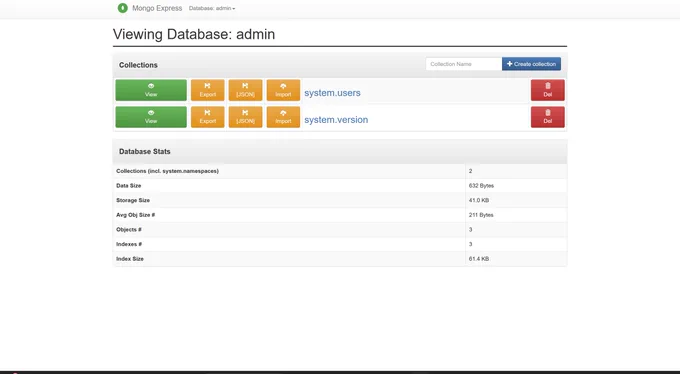Select the Data Size label

[x=128, y=186]
